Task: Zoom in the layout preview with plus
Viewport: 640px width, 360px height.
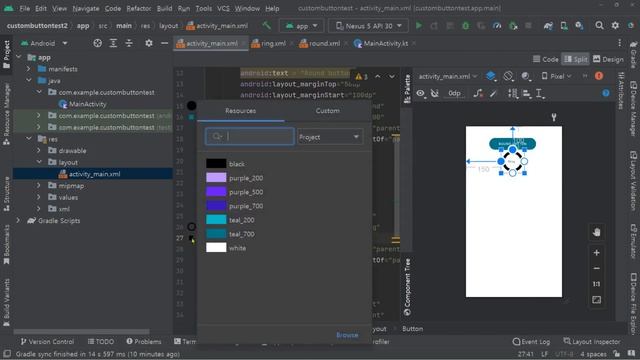Action: (x=596, y=253)
